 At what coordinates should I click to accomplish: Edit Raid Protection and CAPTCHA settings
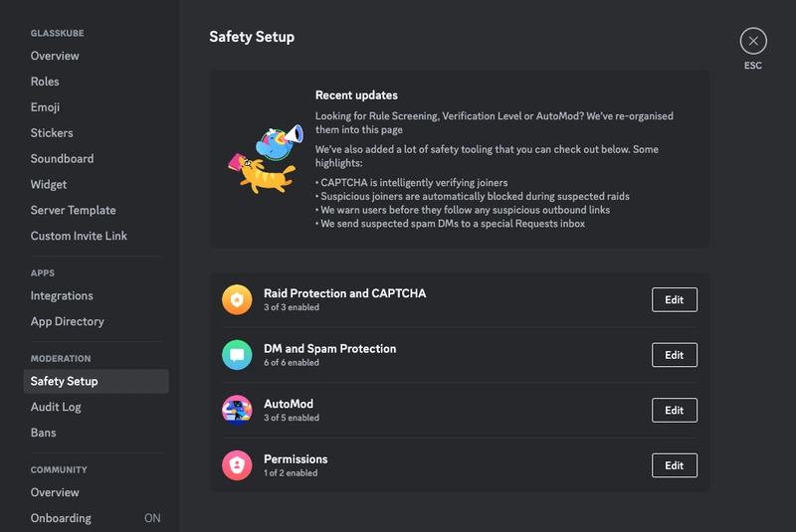coord(675,299)
